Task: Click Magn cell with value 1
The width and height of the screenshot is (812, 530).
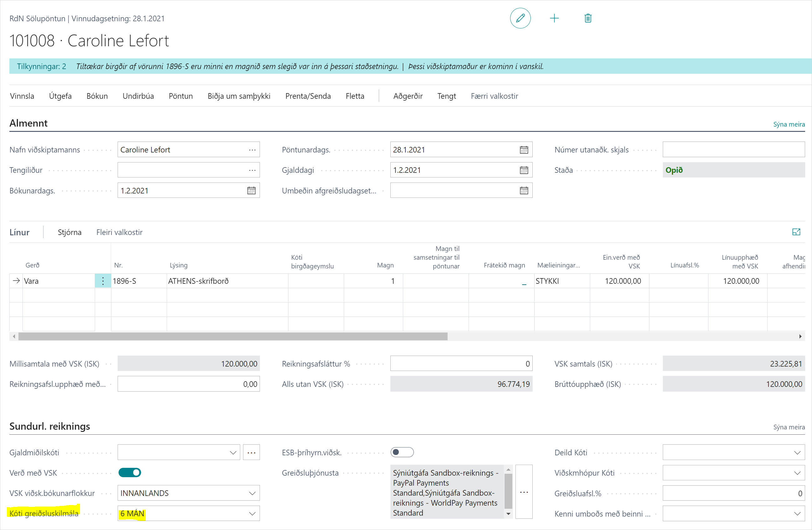Action: tap(373, 281)
